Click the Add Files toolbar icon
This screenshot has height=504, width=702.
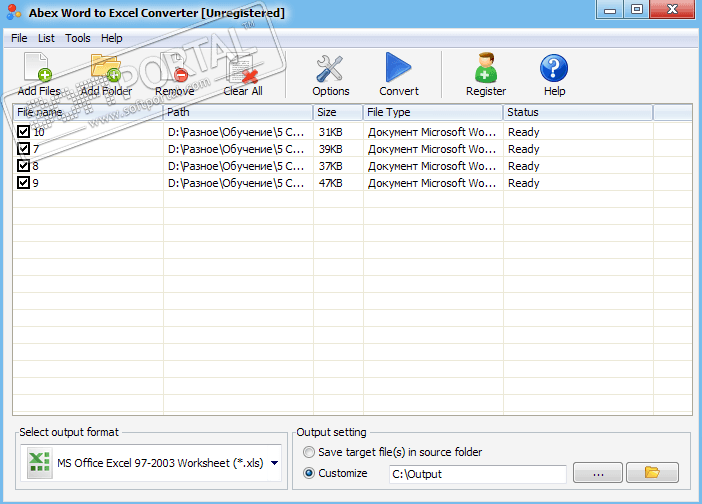(38, 67)
